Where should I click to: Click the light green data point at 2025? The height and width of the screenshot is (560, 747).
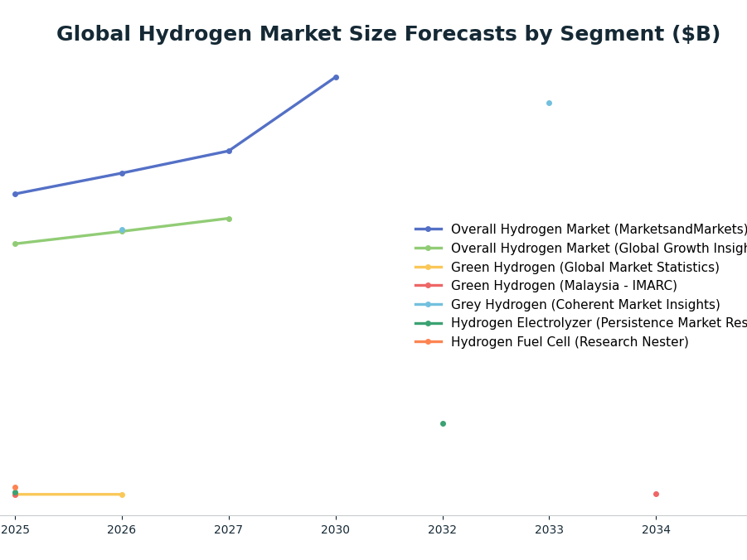coord(15,244)
